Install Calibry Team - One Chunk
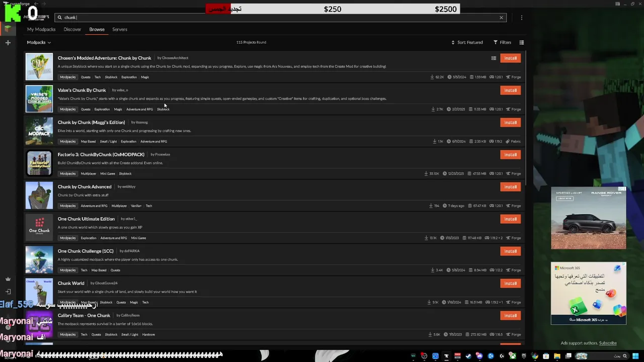The height and width of the screenshot is (362, 644). [x=510, y=316]
